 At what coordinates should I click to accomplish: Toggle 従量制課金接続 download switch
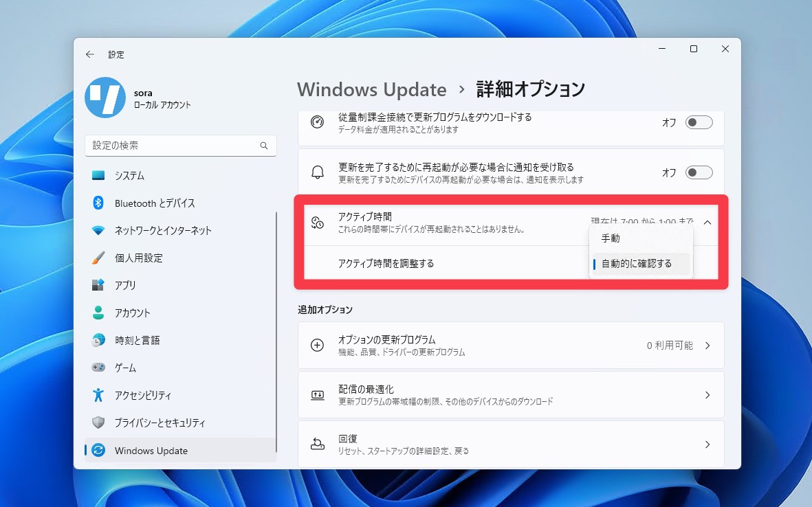(699, 122)
